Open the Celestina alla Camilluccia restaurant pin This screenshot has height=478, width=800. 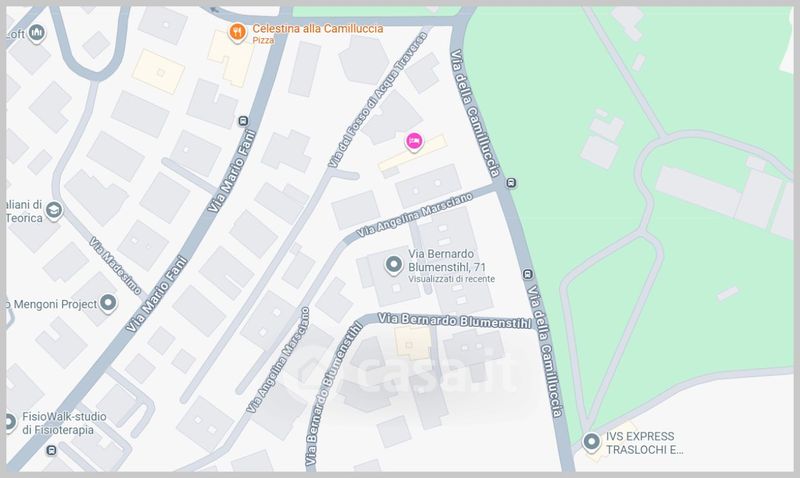(x=237, y=33)
